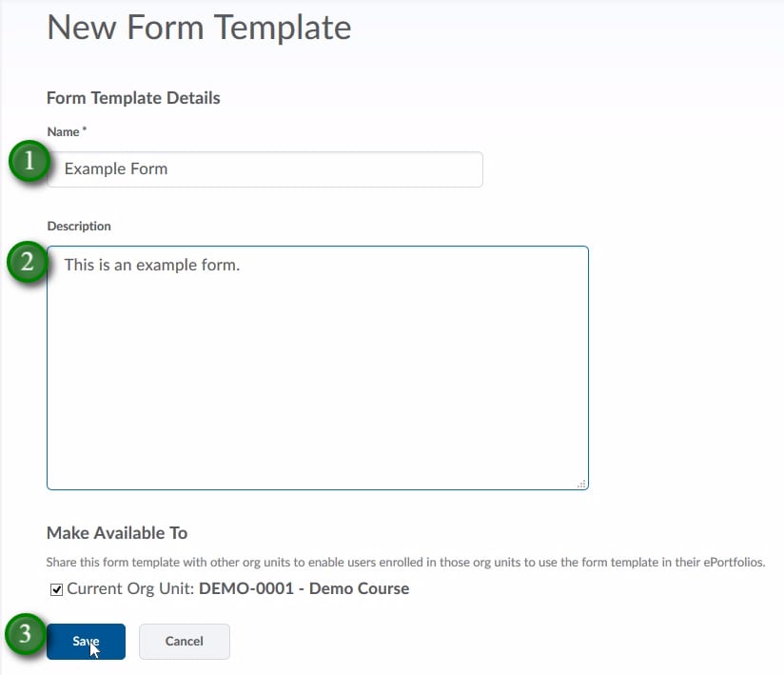This screenshot has width=784, height=675.
Task: Toggle the Current Org Unit checkbox
Action: click(x=56, y=589)
